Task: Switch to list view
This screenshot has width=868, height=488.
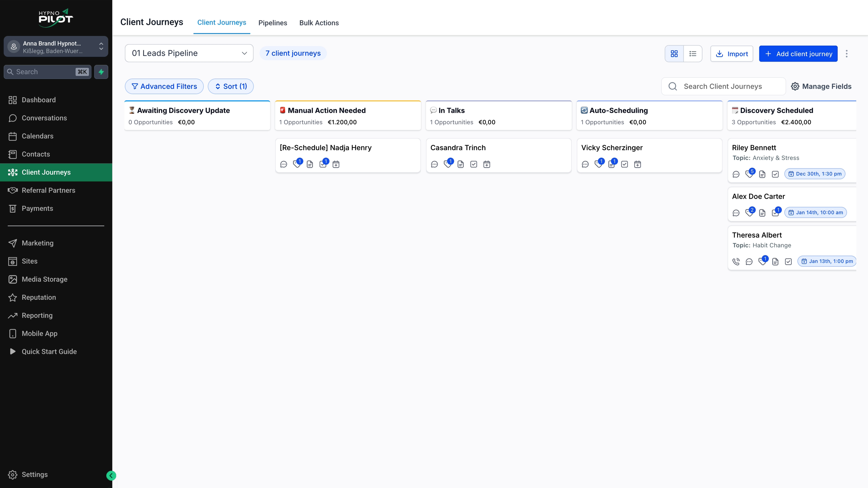Action: [693, 54]
